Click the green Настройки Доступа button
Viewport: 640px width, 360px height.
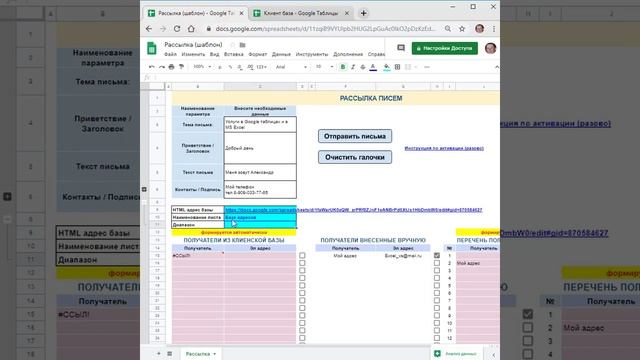(444, 48)
